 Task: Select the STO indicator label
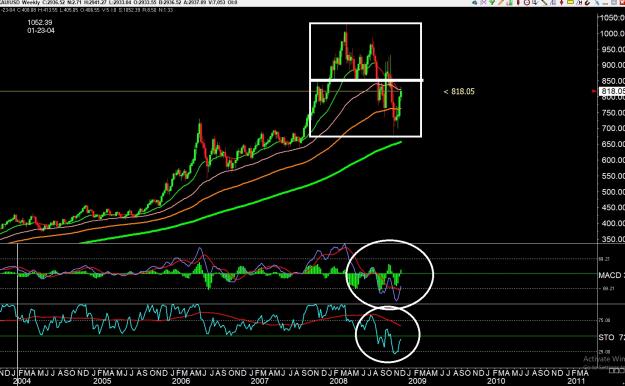(606, 337)
